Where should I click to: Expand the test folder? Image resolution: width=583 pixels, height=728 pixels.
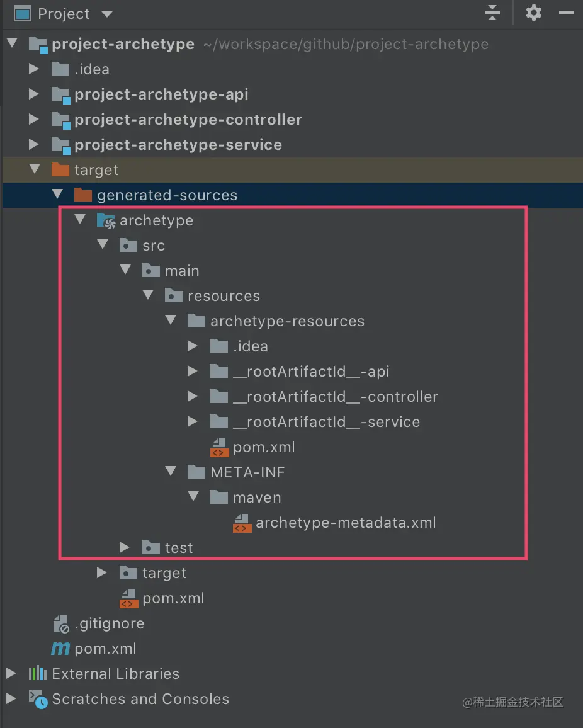click(125, 548)
